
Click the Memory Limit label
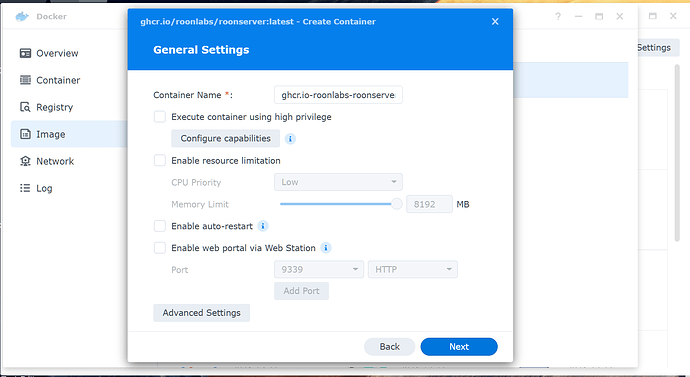pos(200,204)
